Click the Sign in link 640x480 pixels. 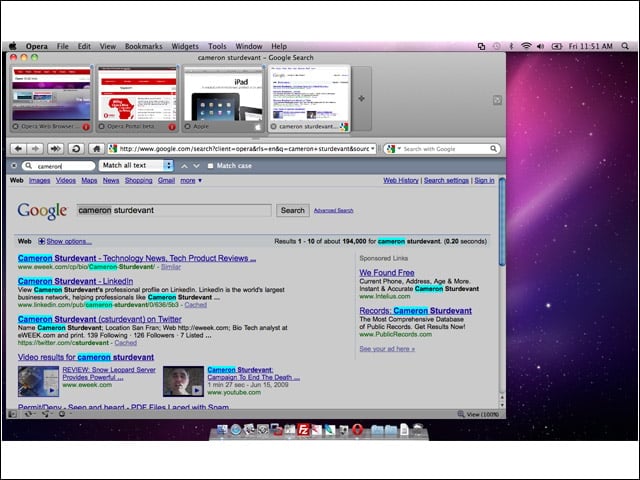pyautogui.click(x=484, y=180)
